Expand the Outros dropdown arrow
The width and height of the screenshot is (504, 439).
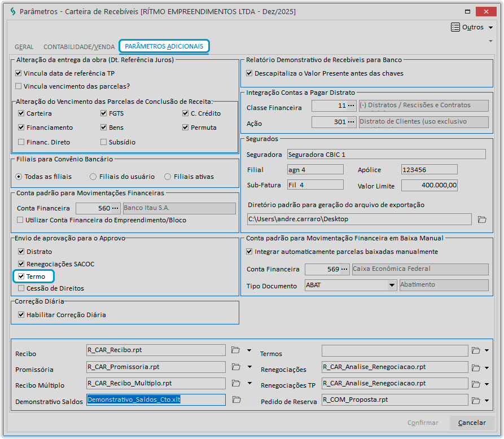point(491,27)
